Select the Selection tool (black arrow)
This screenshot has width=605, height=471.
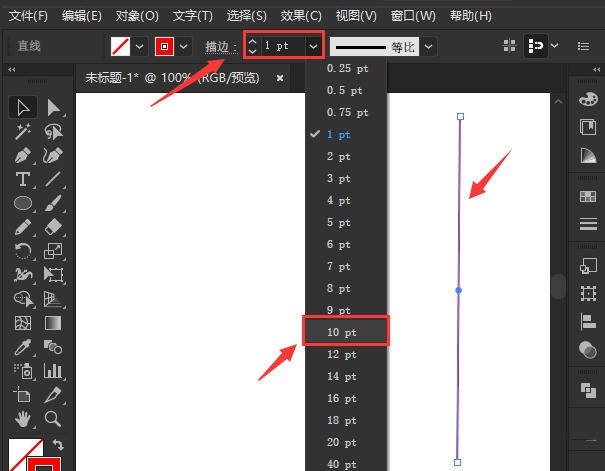point(23,108)
